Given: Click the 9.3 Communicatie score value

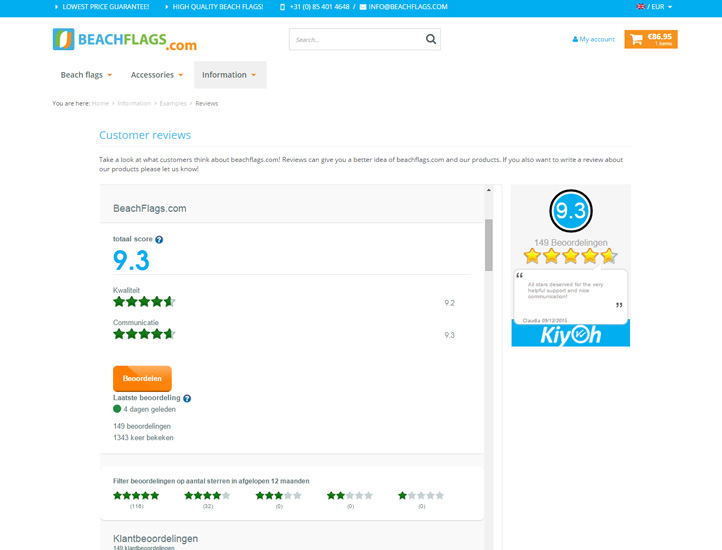Looking at the screenshot, I should pos(449,335).
